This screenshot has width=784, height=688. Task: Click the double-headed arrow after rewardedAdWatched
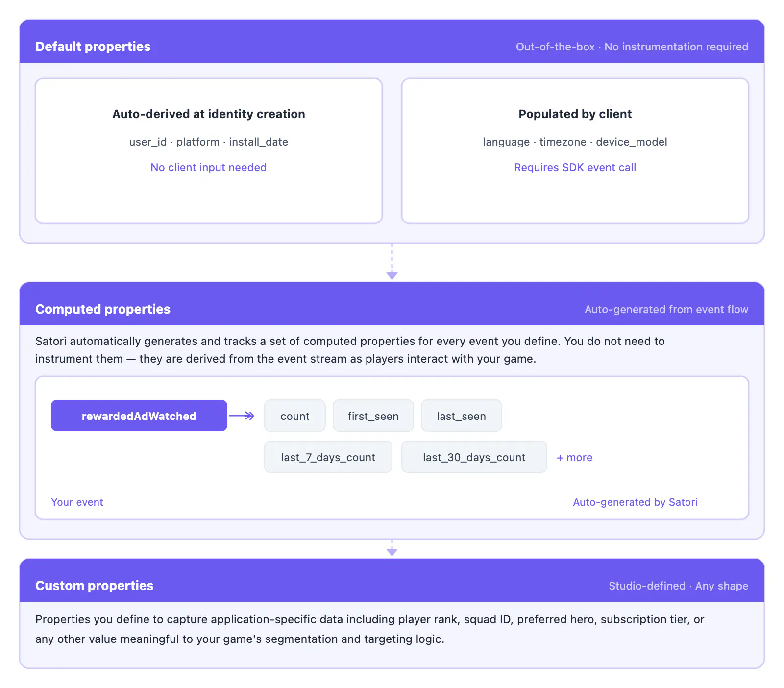pos(242,416)
